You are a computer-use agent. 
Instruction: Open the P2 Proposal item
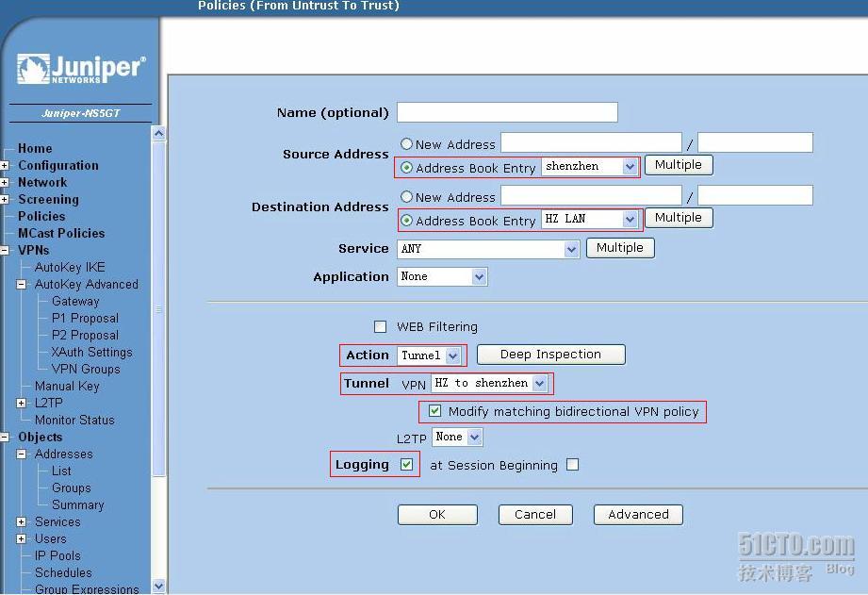pos(85,335)
